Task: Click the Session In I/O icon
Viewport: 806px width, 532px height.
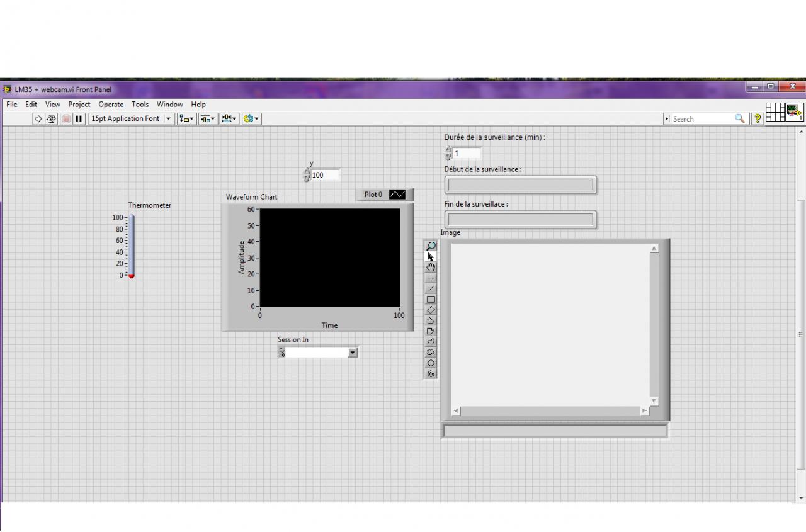Action: pyautogui.click(x=282, y=353)
